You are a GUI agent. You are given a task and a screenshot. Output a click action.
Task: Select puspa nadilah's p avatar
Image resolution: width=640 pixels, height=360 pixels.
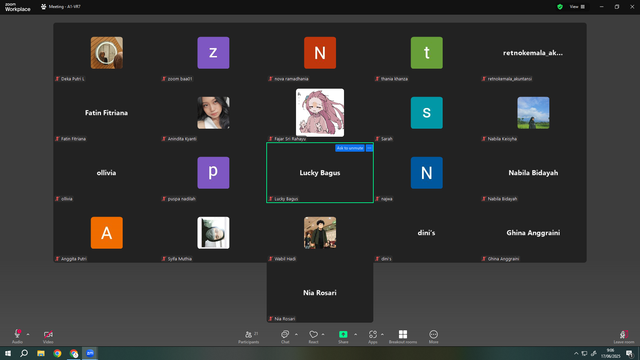[x=213, y=173]
